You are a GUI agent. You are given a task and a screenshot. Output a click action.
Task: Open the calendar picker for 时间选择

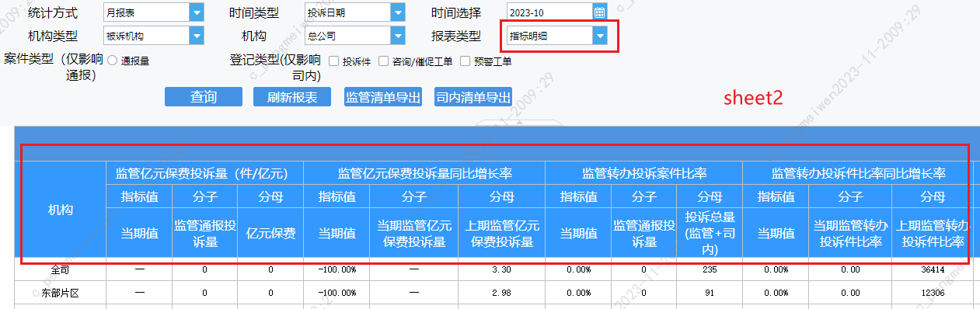pyautogui.click(x=600, y=12)
